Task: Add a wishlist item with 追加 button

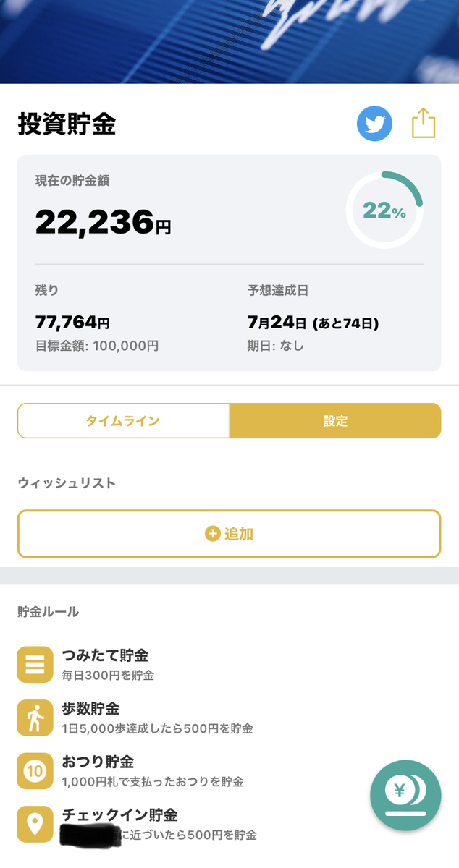Action: coord(230,534)
